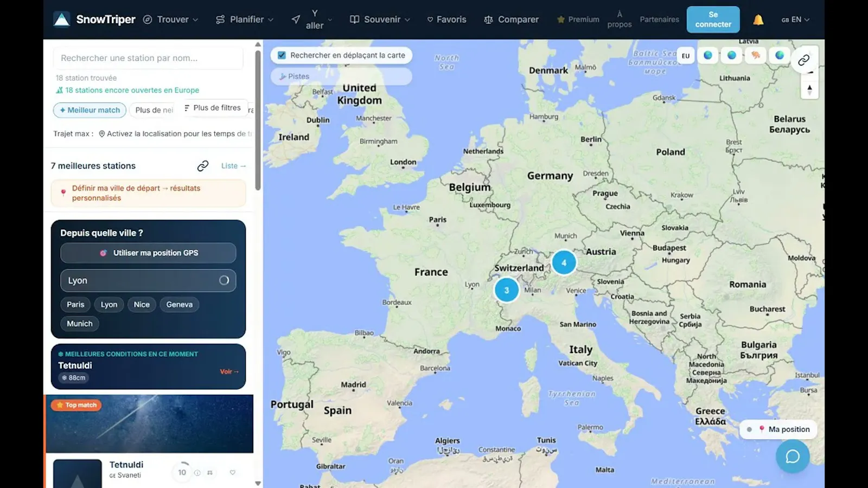
Task: Open the Souvenir dropdown
Action: (380, 20)
